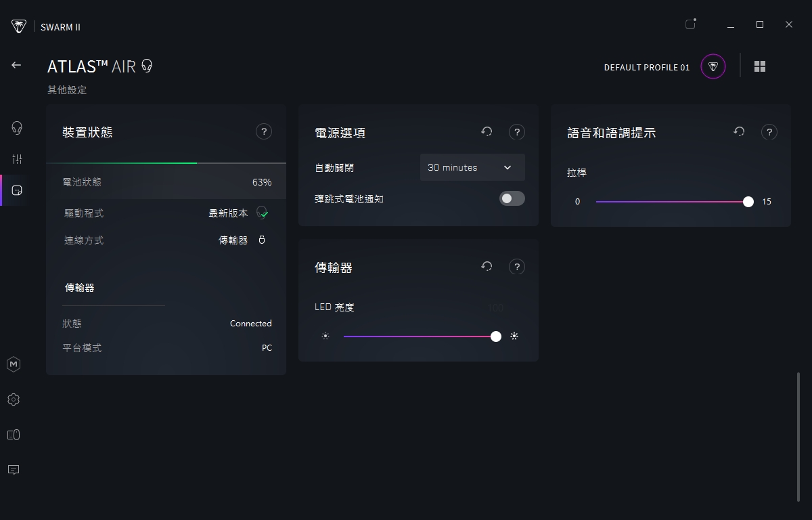
Task: Click the profile avatar circle icon
Action: [713, 66]
